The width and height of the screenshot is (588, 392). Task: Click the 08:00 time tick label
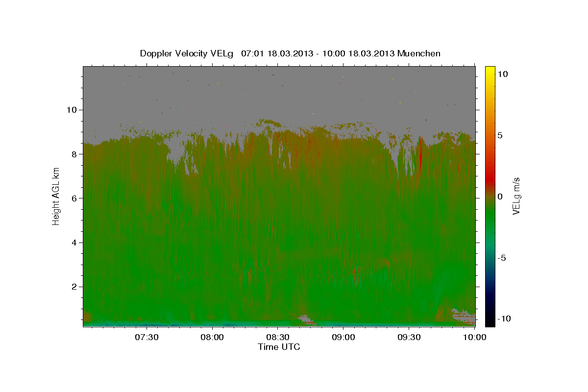click(x=213, y=338)
